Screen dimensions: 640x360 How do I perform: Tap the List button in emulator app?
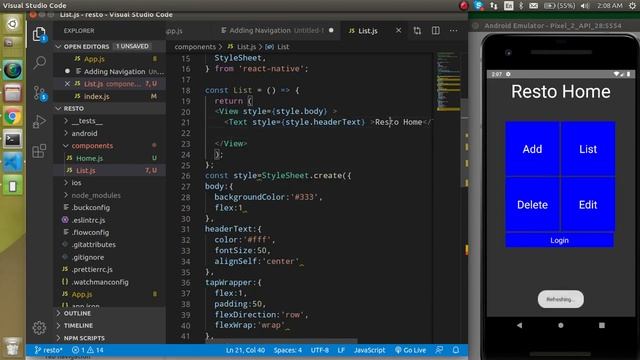[x=588, y=149]
